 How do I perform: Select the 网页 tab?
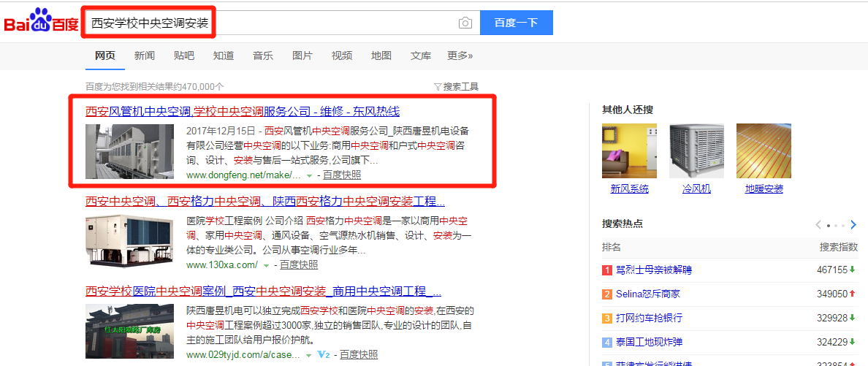click(105, 56)
